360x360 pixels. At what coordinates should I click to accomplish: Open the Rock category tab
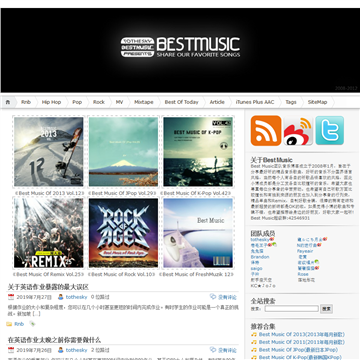coord(99,102)
